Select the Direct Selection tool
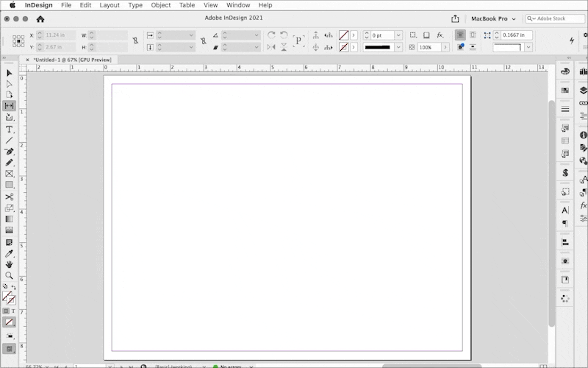This screenshot has width=588, height=368. click(x=9, y=84)
